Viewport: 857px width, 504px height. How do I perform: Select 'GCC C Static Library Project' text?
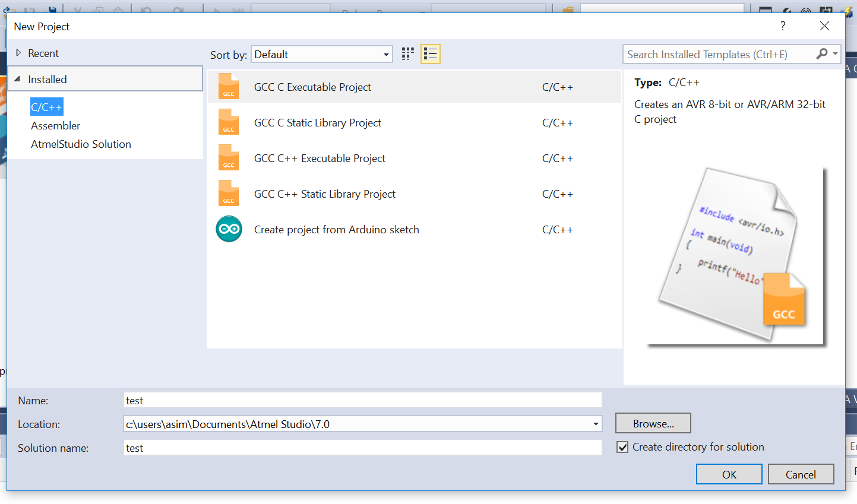click(x=318, y=122)
